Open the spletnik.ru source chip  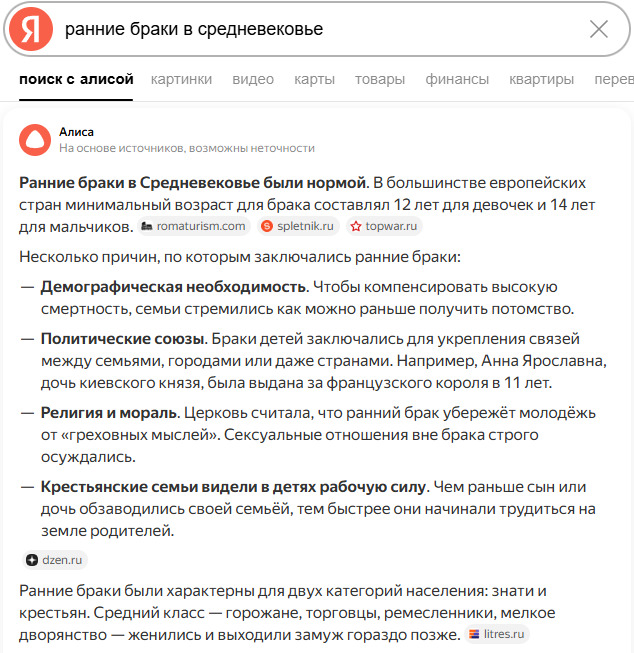pos(297,226)
